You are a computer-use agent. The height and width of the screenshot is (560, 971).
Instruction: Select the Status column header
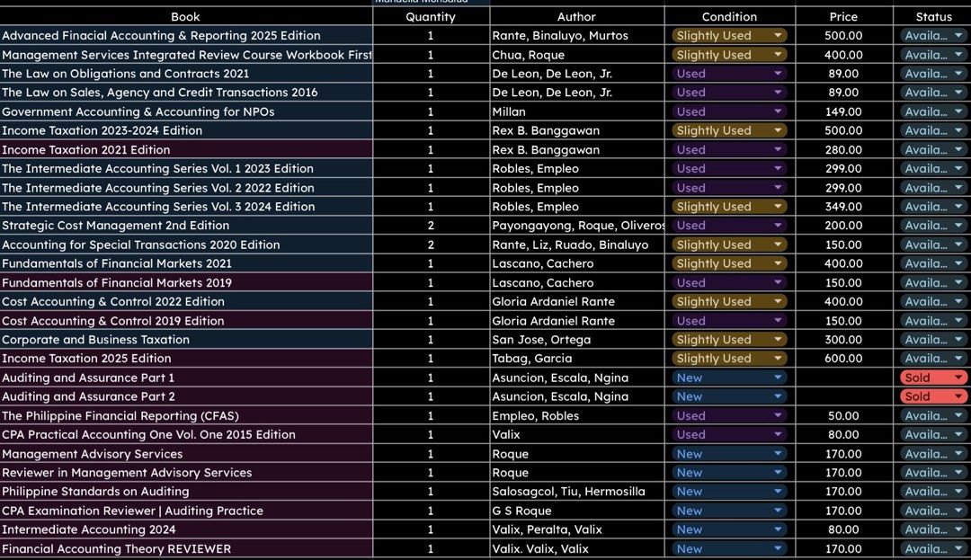[932, 17]
